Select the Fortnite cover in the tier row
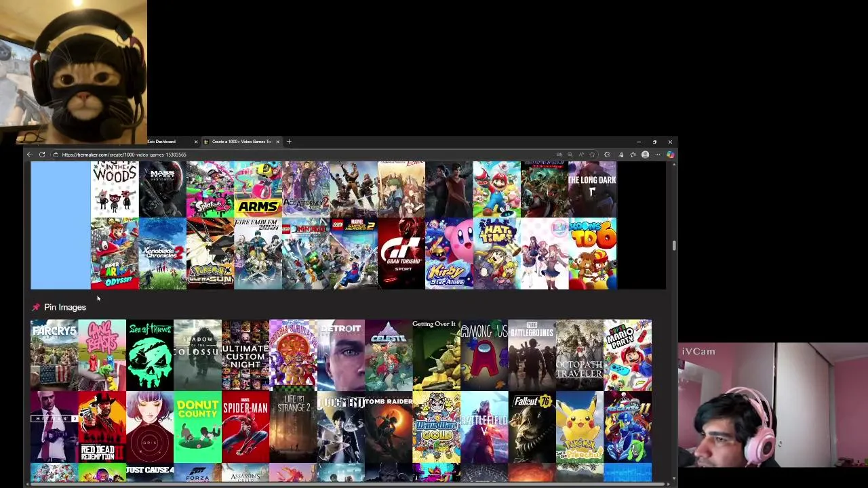The image size is (868, 488). point(353,189)
